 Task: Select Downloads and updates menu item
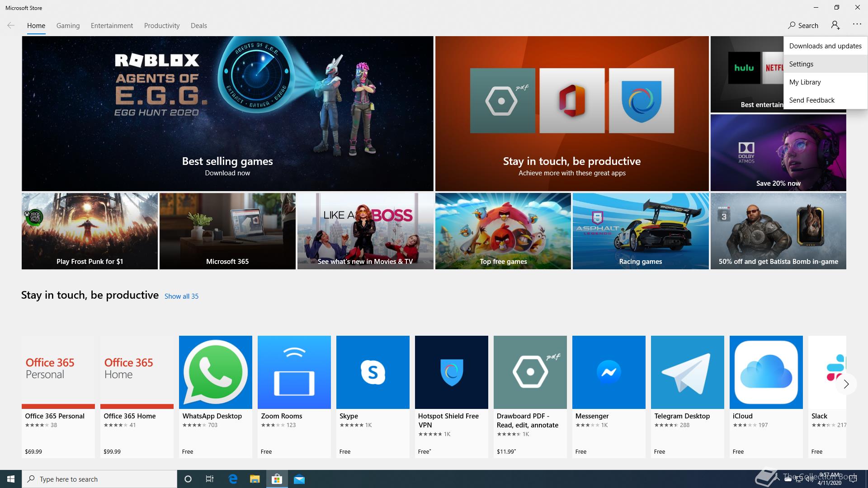[826, 46]
